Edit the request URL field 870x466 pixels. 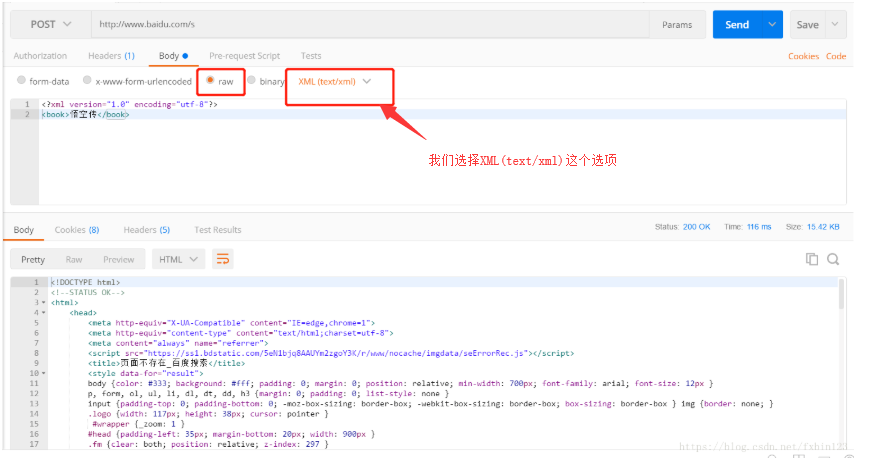[370, 24]
